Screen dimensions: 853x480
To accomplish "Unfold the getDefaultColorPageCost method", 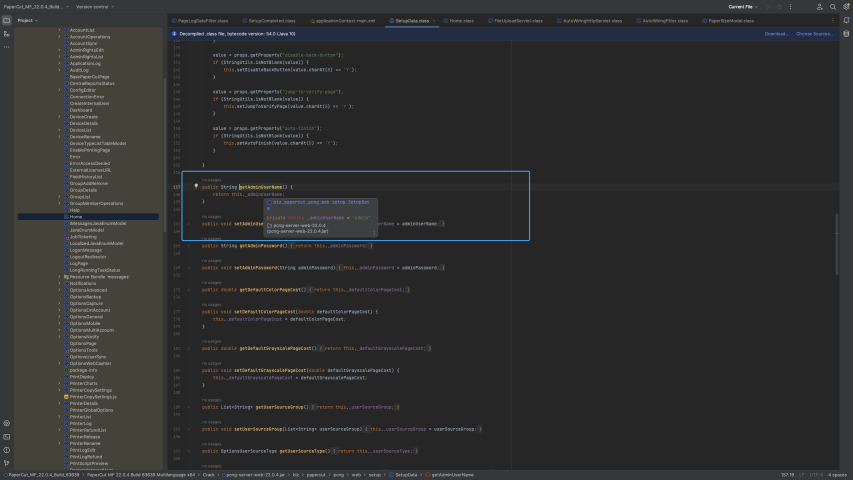I will click(x=189, y=290).
